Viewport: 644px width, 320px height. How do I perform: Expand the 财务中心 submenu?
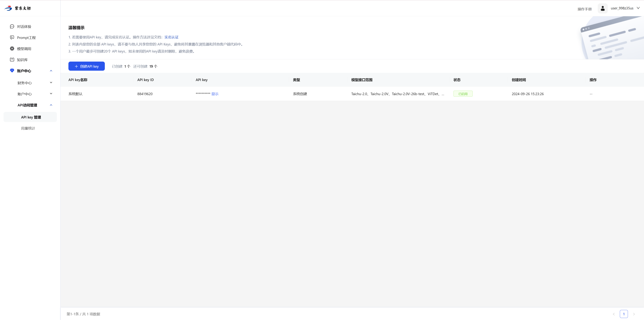tap(51, 83)
